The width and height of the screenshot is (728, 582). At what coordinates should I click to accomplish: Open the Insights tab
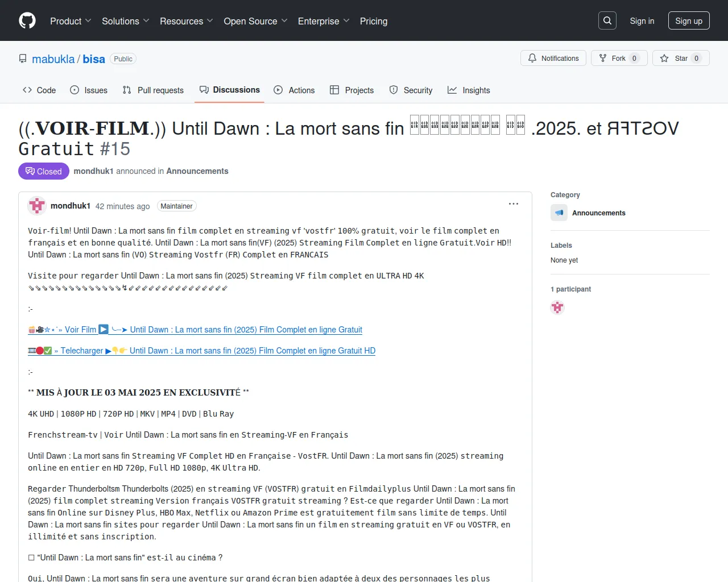[469, 90]
